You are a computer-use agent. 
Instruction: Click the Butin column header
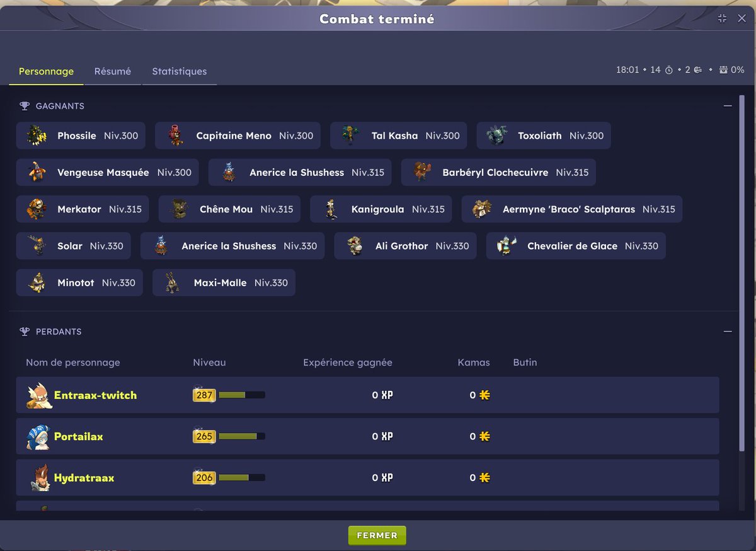pos(525,362)
